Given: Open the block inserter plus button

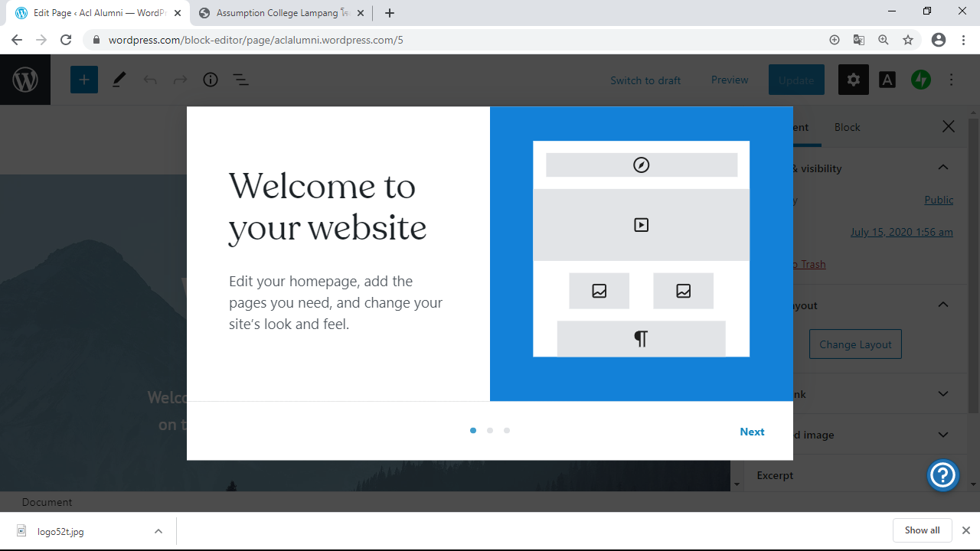Looking at the screenshot, I should 84,80.
